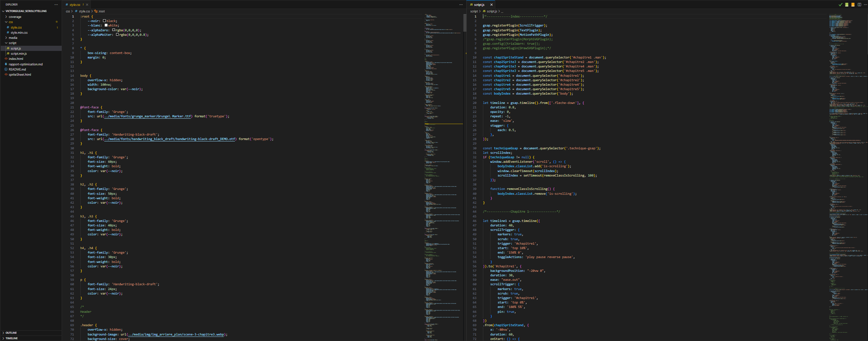Screen dimensions: 868x341
Task: Click the green checkmark toolbar icon
Action: pyautogui.click(x=840, y=5)
